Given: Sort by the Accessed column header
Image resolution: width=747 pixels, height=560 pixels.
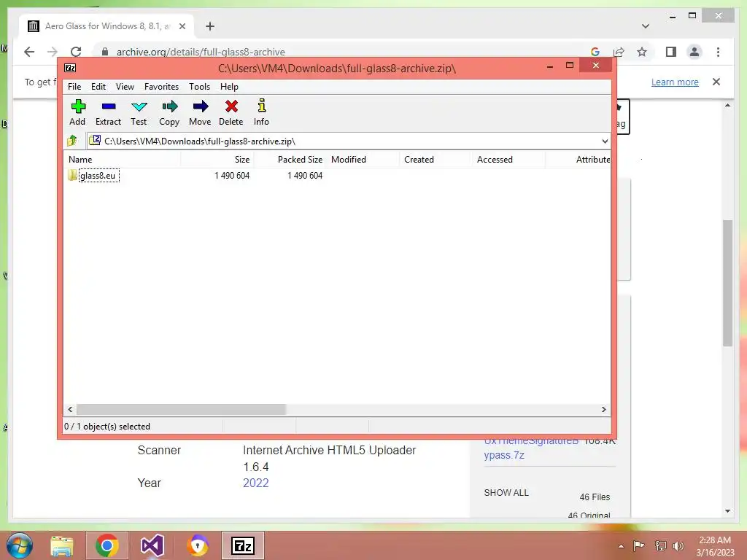Looking at the screenshot, I should 508,160.
